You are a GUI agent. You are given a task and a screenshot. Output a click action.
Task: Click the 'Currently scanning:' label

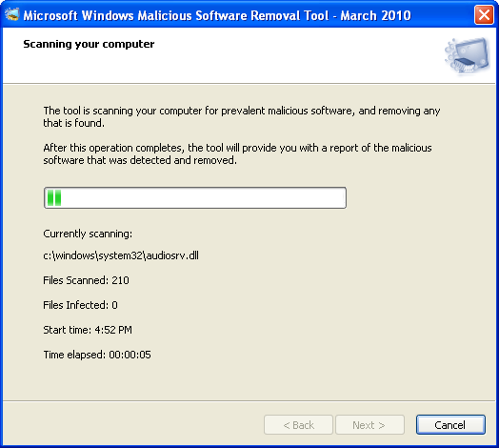point(88,234)
